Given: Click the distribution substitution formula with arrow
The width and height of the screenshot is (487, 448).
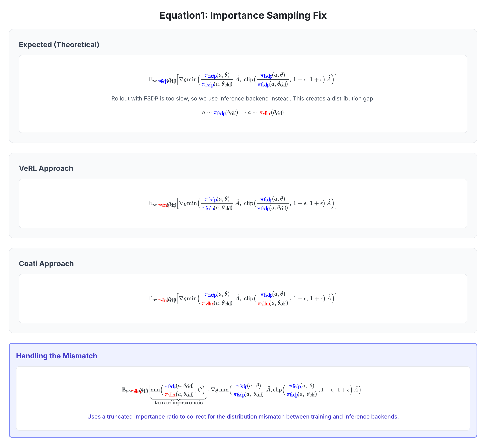Looking at the screenshot, I should [x=243, y=113].
